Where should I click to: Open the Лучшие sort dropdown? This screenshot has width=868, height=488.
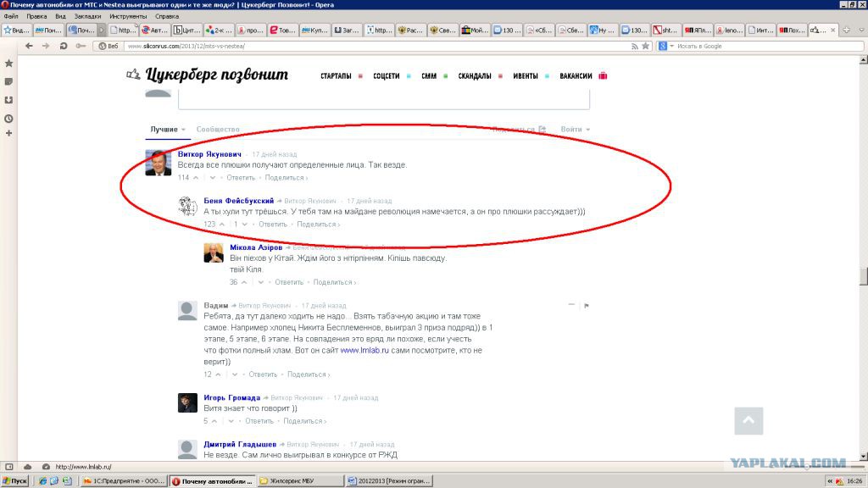tap(168, 130)
